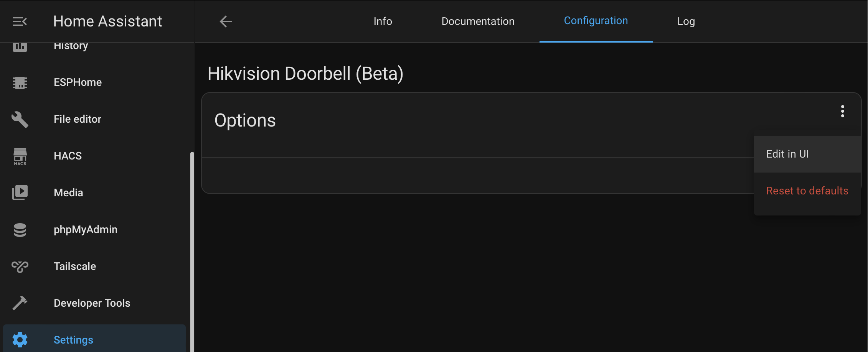Screen dimensions: 868x352
Task: Select the Tailscale sidebar icon
Action: pos(20,266)
